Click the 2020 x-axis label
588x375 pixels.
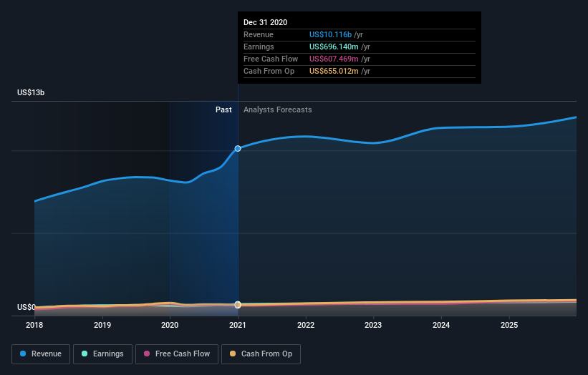coord(170,325)
